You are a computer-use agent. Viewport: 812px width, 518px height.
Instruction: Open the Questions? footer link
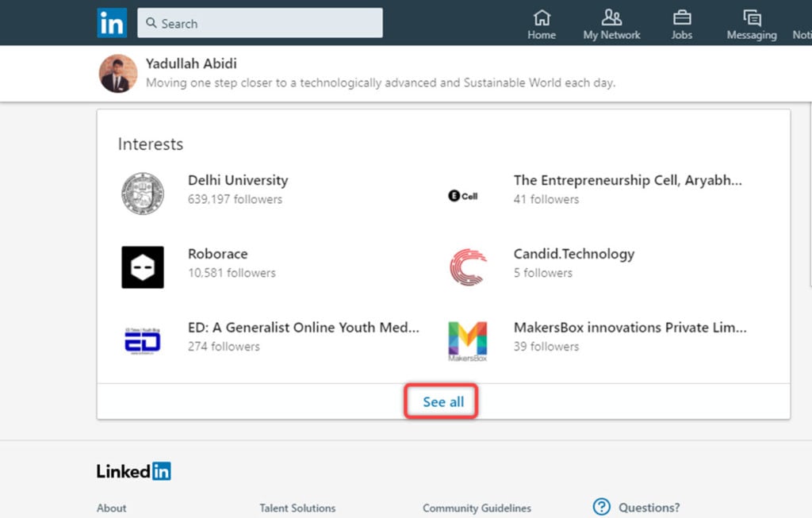point(649,508)
